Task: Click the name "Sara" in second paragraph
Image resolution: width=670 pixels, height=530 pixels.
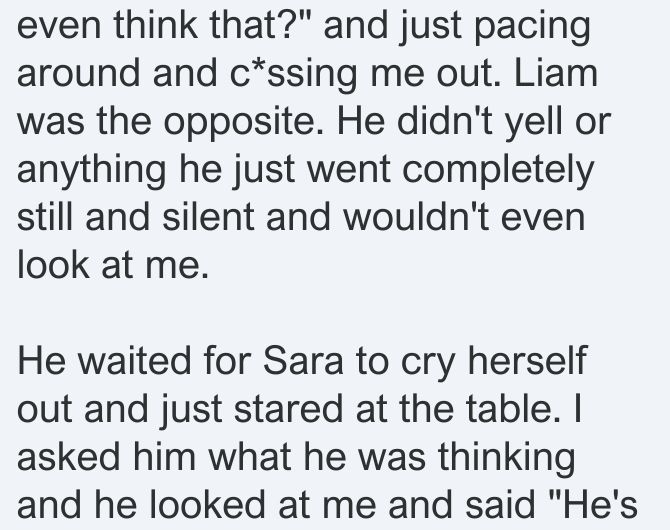Action: pos(303,361)
